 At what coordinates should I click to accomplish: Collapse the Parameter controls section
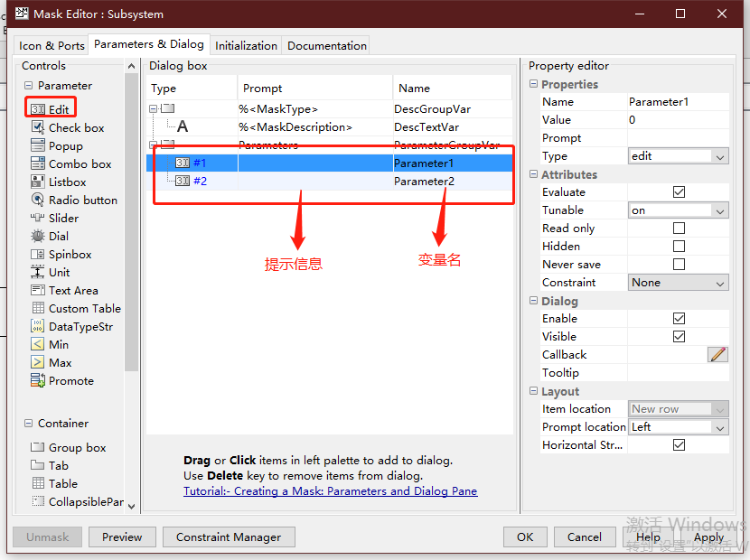point(29,86)
